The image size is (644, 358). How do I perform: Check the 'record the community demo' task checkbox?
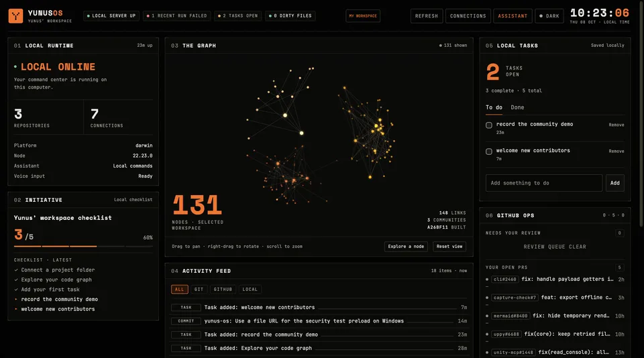click(489, 125)
